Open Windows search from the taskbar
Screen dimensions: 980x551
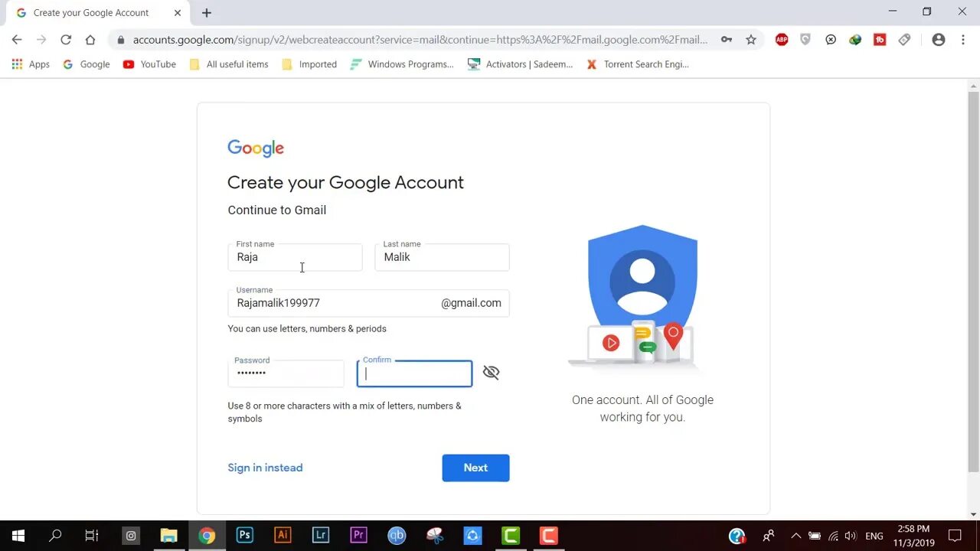54,536
